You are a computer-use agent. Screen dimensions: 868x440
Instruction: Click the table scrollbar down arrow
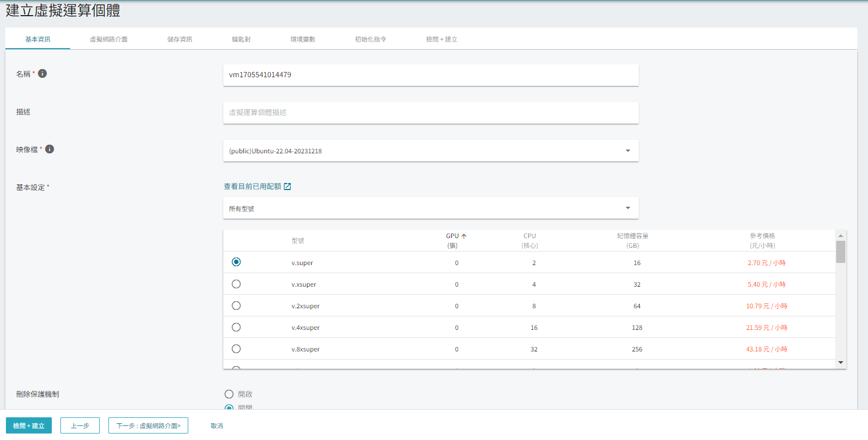click(x=840, y=363)
